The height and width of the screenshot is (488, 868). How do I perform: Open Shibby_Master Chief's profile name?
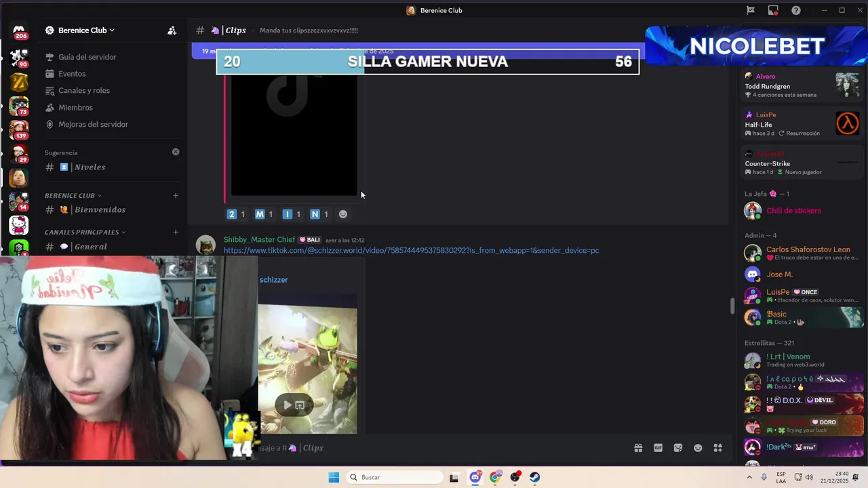tap(259, 240)
